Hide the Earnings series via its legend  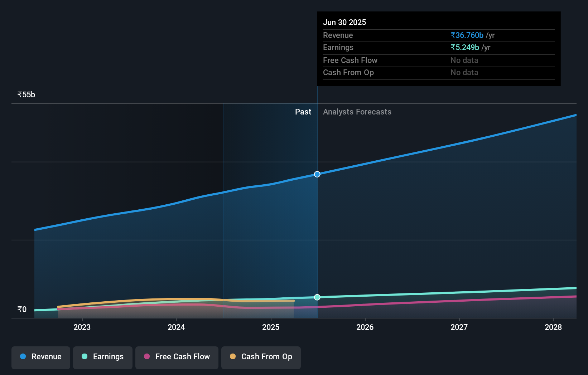pos(103,357)
